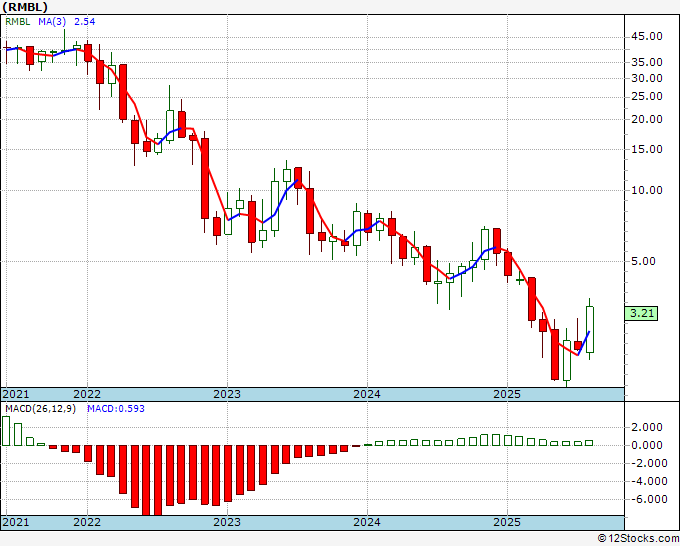
Task: Click the 2023 label on price chart axis
Action: pyautogui.click(x=227, y=394)
